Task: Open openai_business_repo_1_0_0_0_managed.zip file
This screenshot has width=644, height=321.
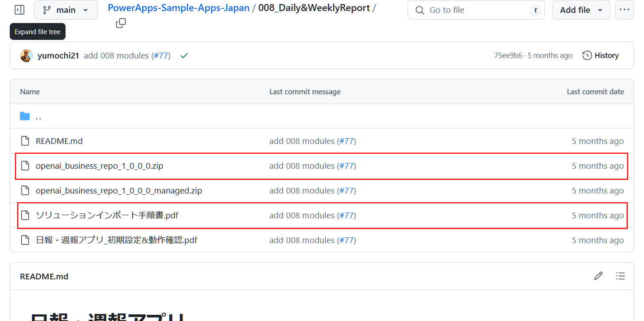Action: click(119, 191)
